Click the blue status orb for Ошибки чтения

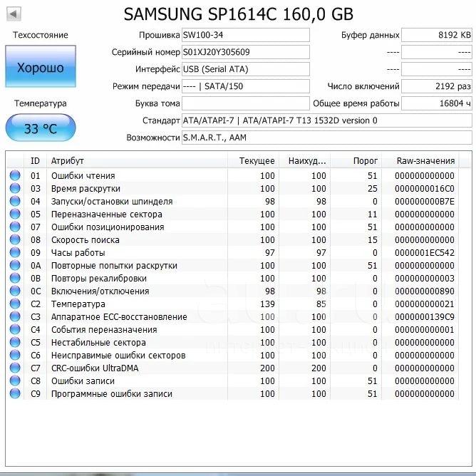15,176
